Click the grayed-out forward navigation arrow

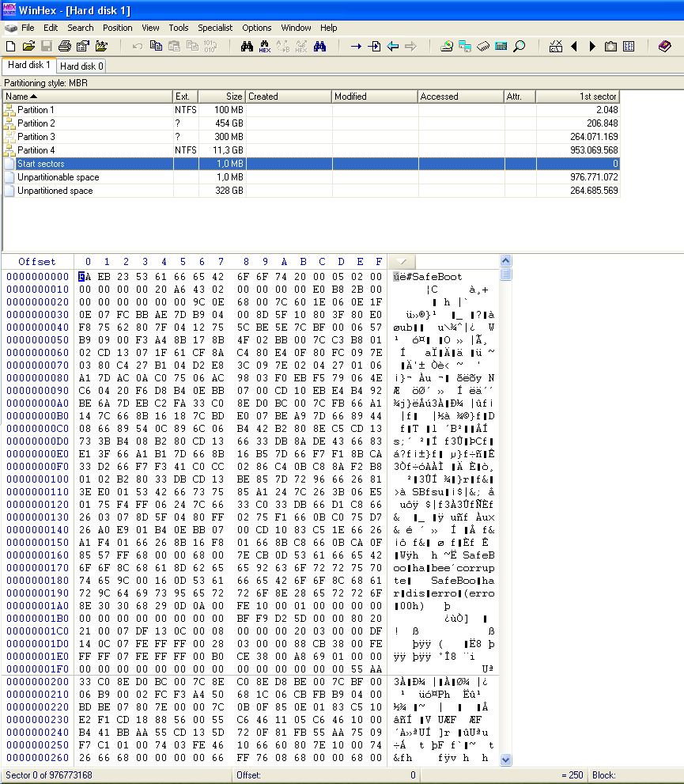point(410,47)
